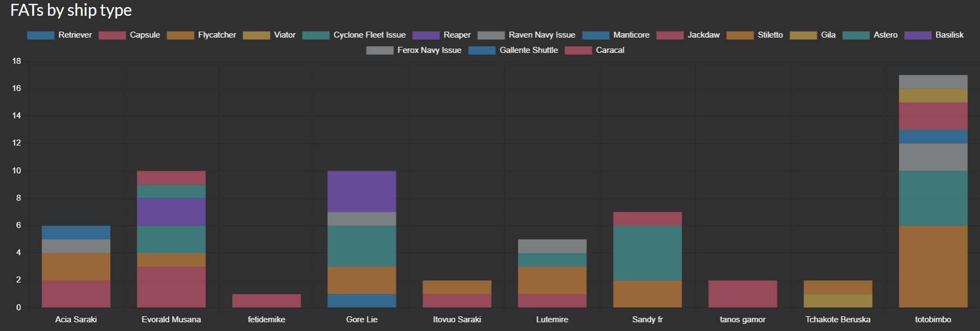Click the purple segment in Gore Lie's bar
The height and width of the screenshot is (331, 980).
click(x=362, y=191)
